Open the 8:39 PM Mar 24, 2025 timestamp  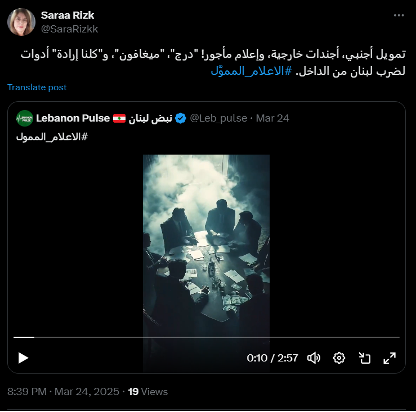tap(63, 392)
